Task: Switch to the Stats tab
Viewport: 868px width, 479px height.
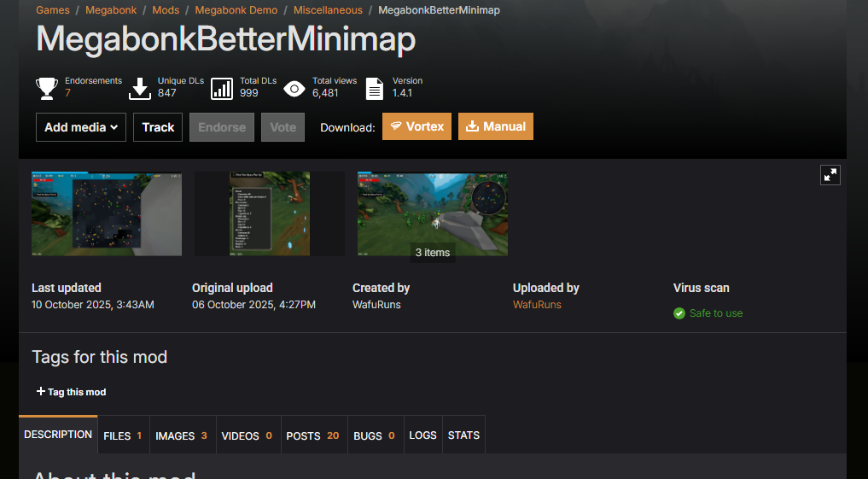Action: tap(464, 435)
